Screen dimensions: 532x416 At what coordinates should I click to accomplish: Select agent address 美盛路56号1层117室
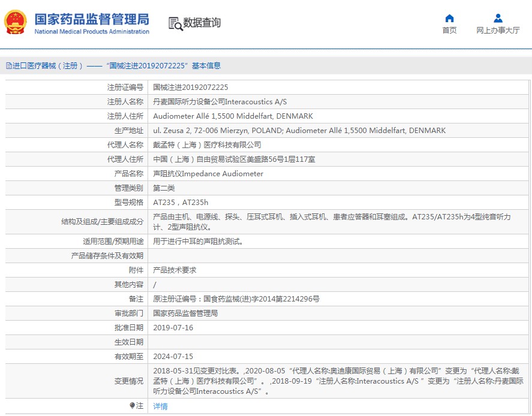coord(234,159)
